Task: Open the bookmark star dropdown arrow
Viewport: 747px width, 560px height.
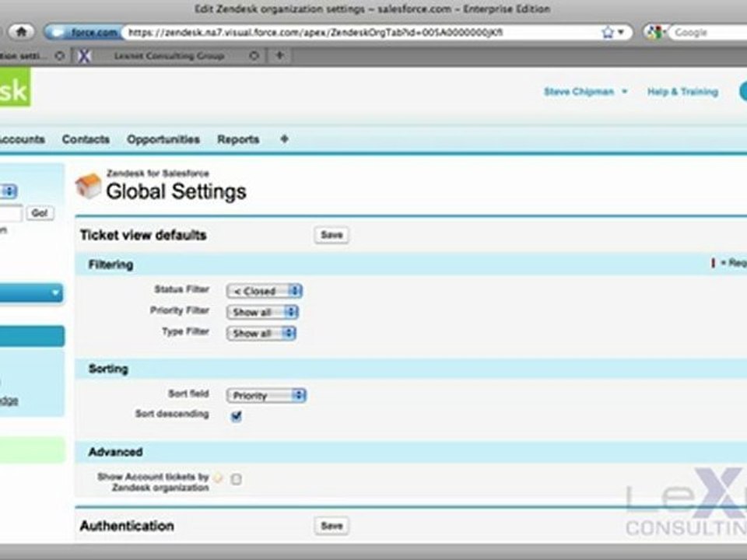Action: click(621, 33)
